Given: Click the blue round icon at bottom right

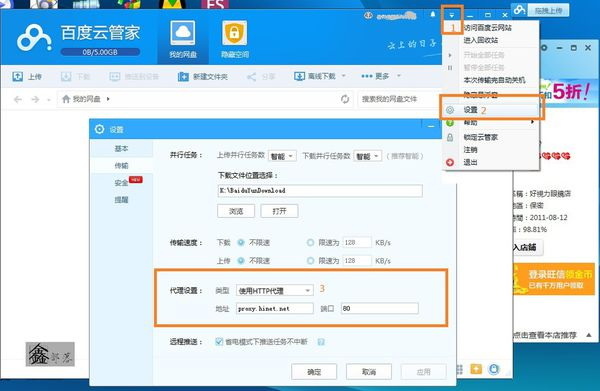Looking at the screenshot, I should [494, 369].
